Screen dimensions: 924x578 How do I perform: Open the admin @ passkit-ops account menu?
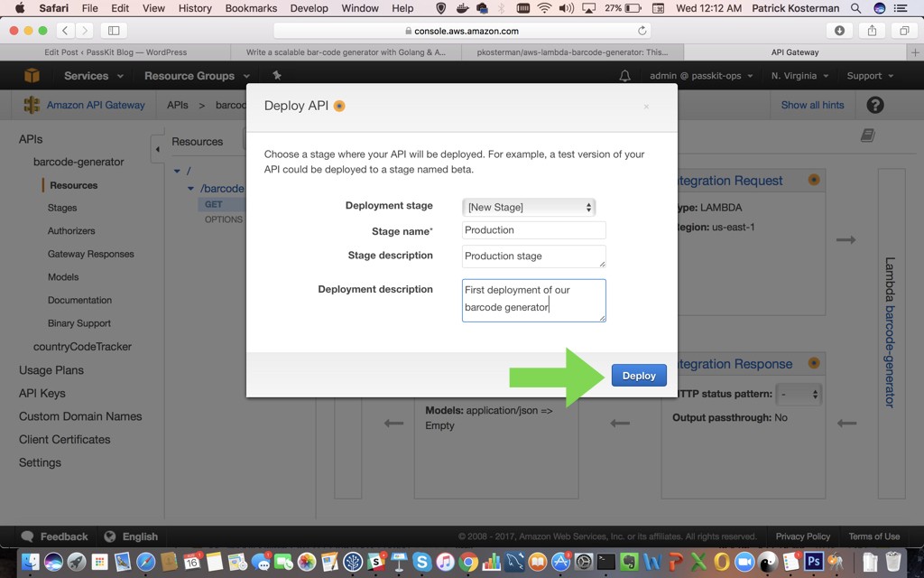pos(701,76)
